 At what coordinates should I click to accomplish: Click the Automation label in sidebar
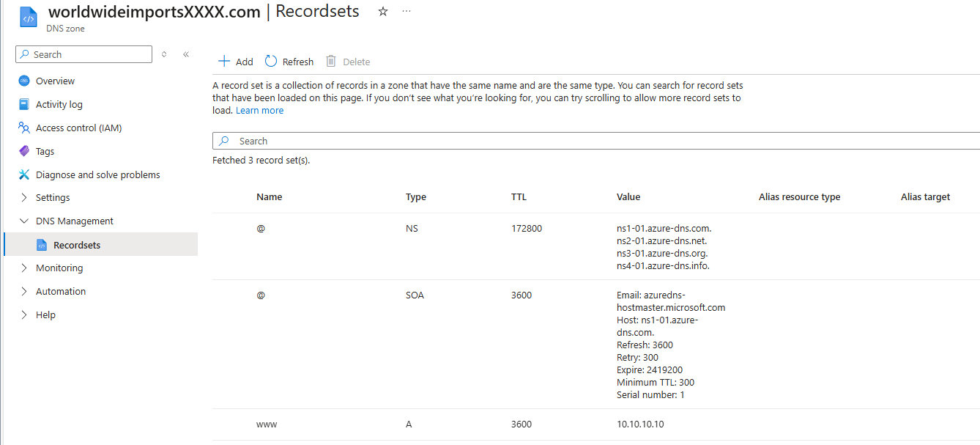(x=61, y=292)
